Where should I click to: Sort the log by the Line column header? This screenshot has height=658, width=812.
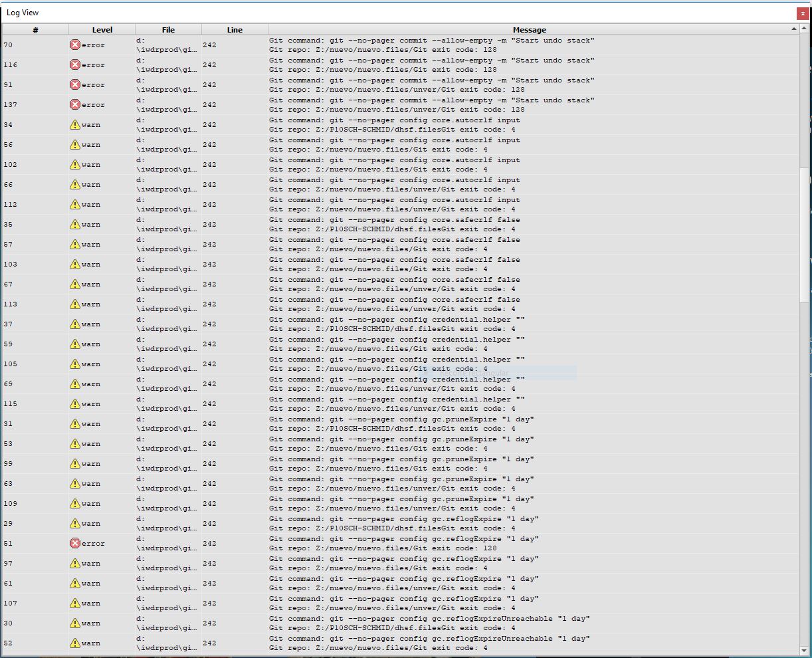tap(235, 30)
